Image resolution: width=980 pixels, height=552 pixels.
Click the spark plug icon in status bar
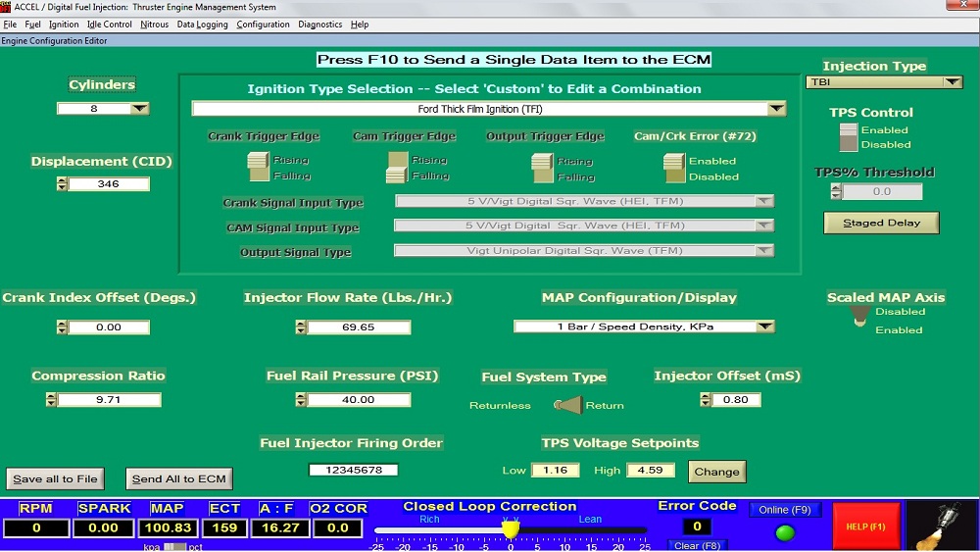click(x=941, y=526)
